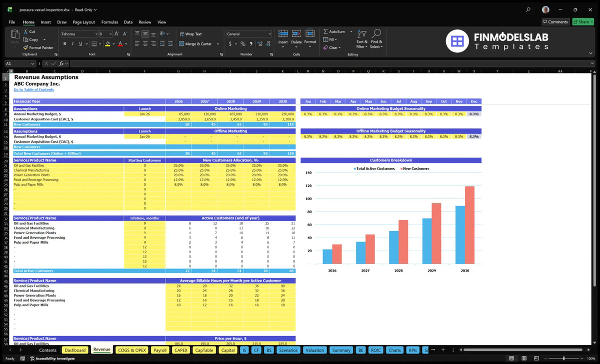Viewport: 600px width, 364px height.
Task: Switch to the Valuation sheet tab
Action: (314, 350)
